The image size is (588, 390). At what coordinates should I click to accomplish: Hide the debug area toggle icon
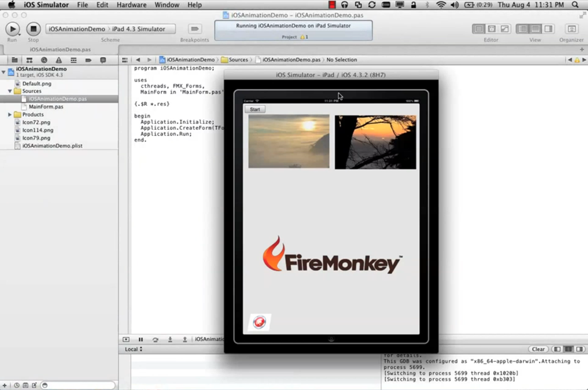(x=126, y=339)
